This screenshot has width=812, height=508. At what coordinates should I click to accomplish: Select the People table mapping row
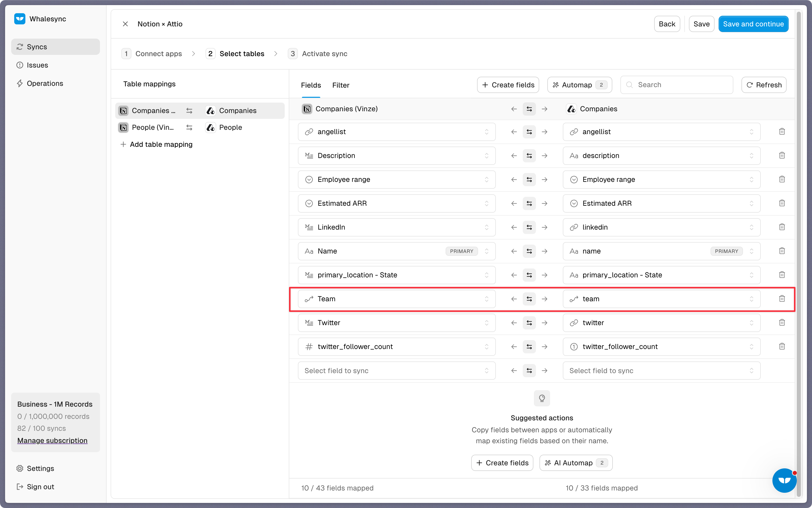coord(200,127)
